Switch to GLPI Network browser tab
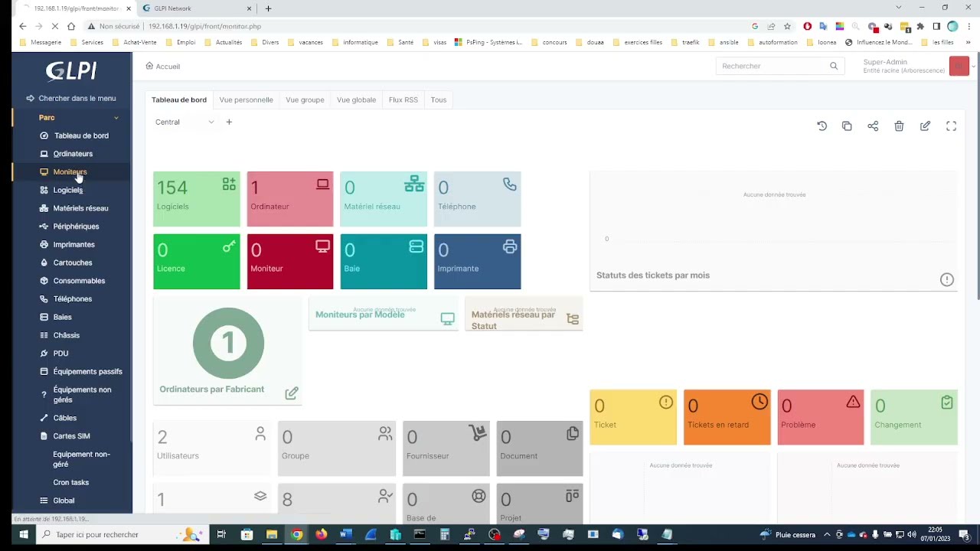 (198, 8)
